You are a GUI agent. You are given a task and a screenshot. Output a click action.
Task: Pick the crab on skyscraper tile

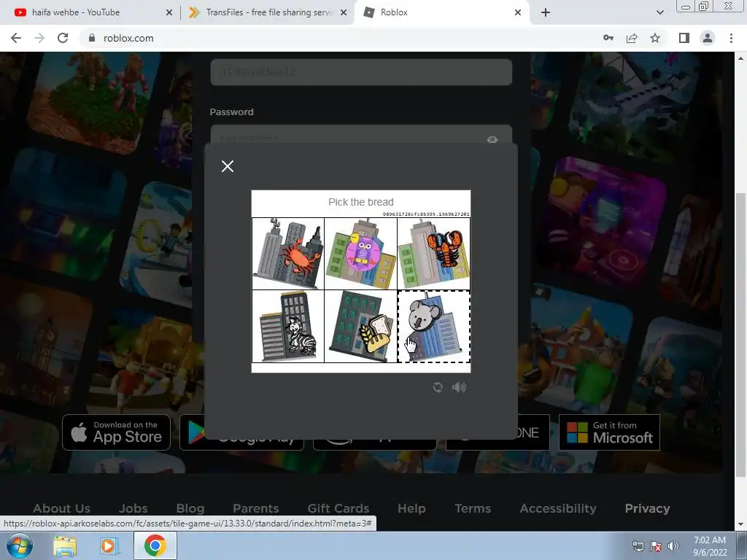(x=287, y=254)
